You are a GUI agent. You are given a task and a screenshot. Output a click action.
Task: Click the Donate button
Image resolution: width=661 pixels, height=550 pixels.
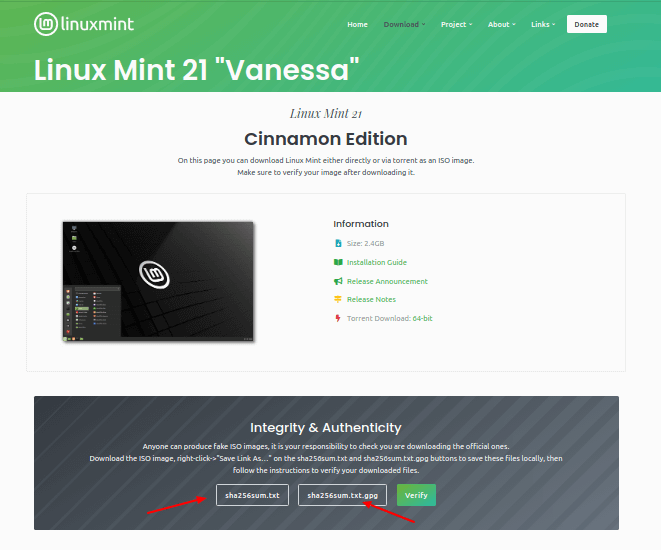pos(586,24)
